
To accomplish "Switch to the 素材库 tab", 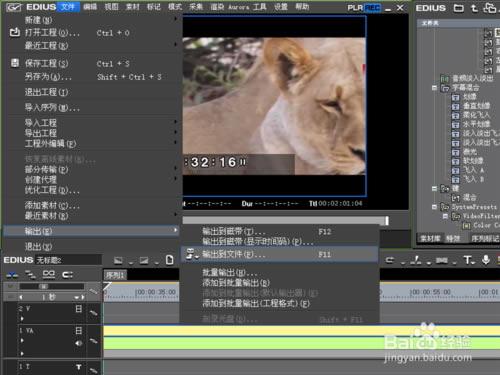I will tap(430, 238).
